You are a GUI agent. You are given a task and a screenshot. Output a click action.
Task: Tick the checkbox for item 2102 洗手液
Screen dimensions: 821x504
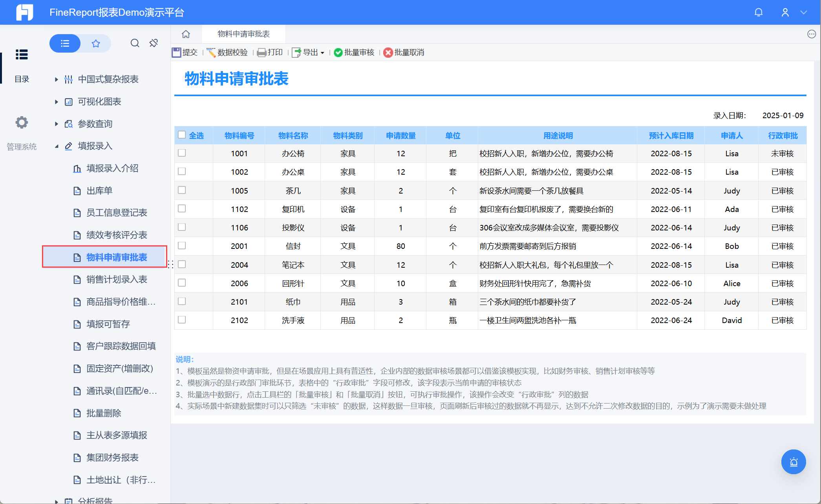(x=182, y=320)
